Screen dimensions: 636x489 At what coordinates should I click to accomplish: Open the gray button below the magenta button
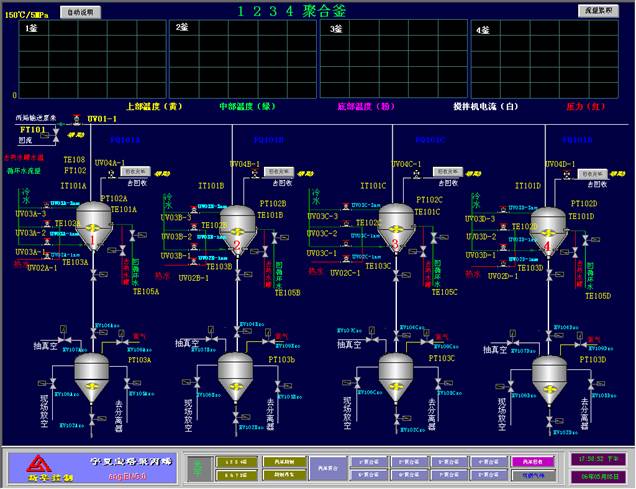coord(533,475)
